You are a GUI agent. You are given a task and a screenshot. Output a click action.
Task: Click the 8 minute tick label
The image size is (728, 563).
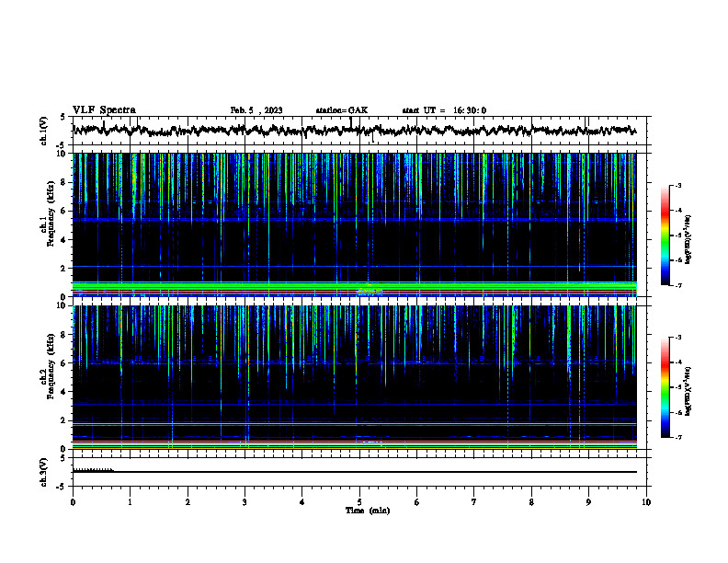point(531,502)
